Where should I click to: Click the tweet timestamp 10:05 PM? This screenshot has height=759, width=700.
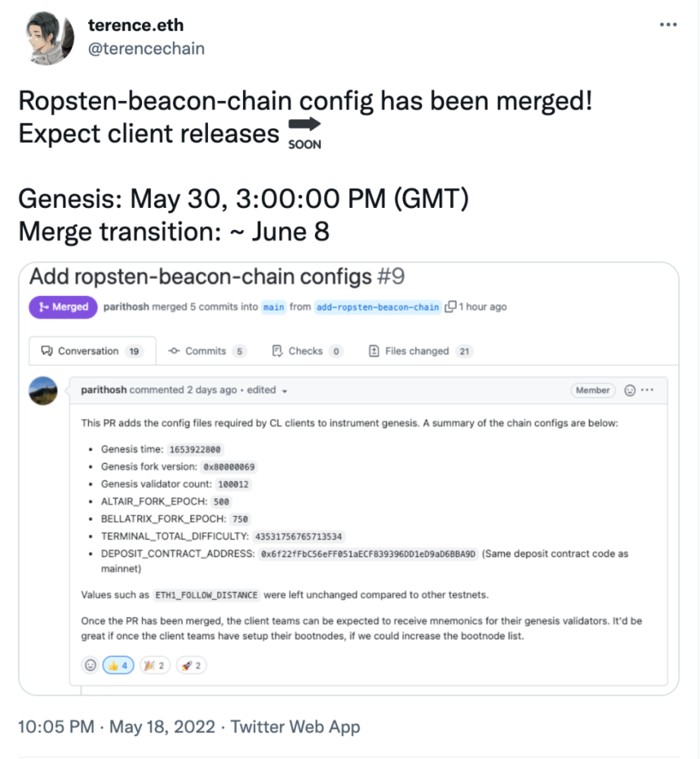pos(55,727)
